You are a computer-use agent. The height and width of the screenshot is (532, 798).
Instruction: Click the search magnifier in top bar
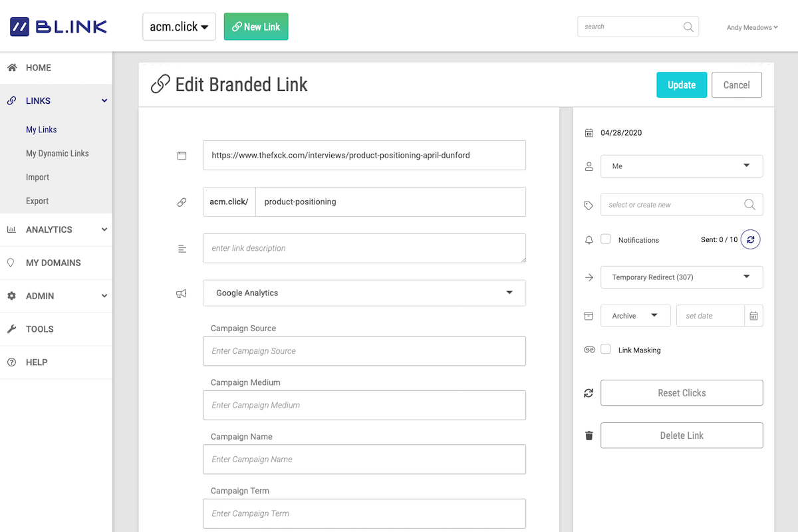click(688, 27)
